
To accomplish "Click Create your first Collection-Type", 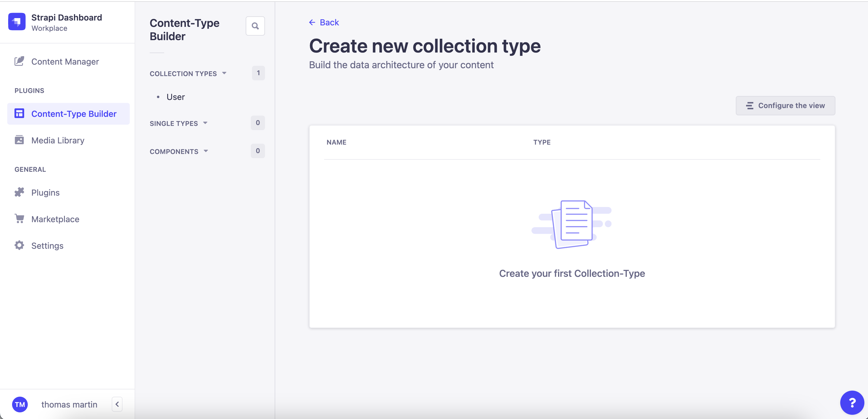I will pyautogui.click(x=572, y=273).
